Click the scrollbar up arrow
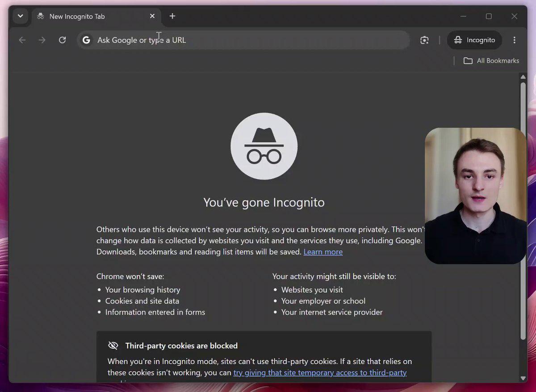536x392 pixels. 523,77
